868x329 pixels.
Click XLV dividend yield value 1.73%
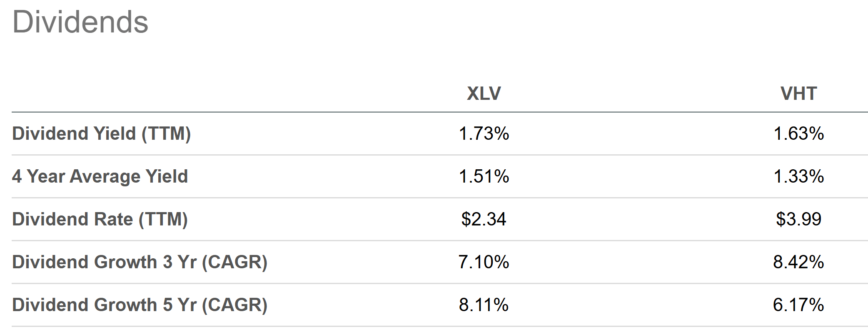coord(484,134)
